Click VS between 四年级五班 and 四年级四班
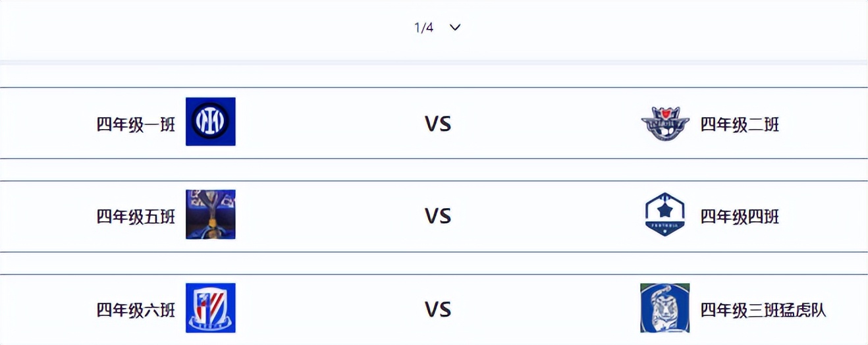Image resolution: width=868 pixels, height=345 pixels. coord(438,216)
